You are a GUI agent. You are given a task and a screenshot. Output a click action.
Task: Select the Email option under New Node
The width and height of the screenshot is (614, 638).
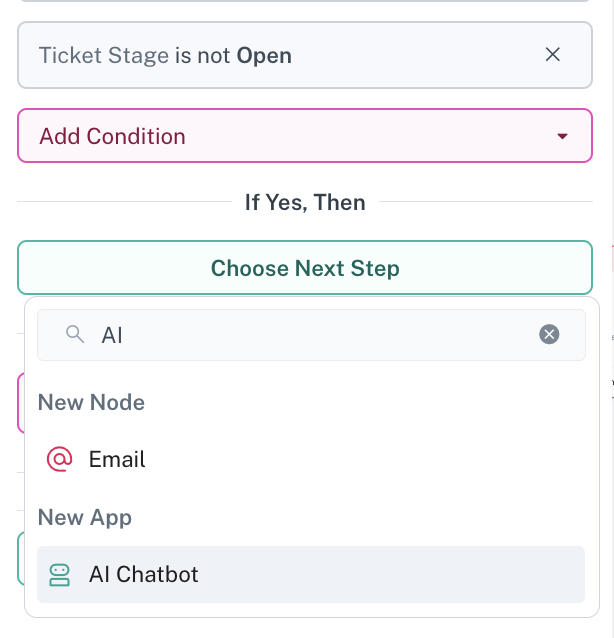(x=117, y=459)
